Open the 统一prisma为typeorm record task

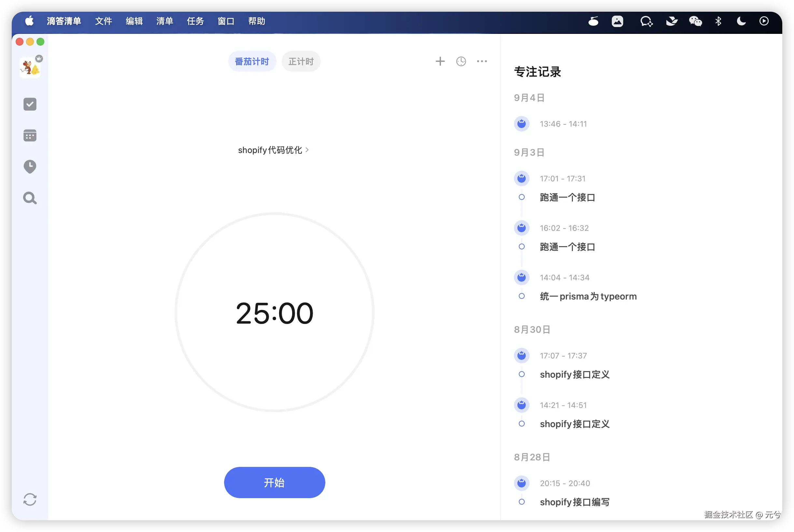pyautogui.click(x=588, y=296)
